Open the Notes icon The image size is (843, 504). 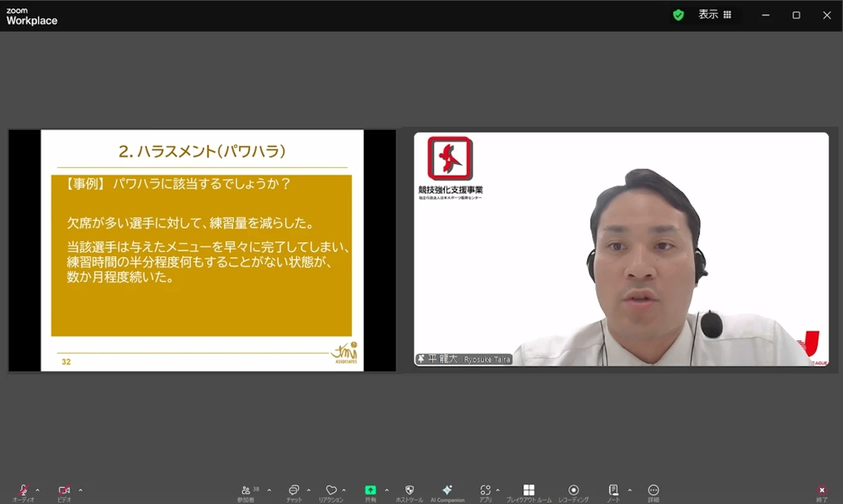pos(613,490)
